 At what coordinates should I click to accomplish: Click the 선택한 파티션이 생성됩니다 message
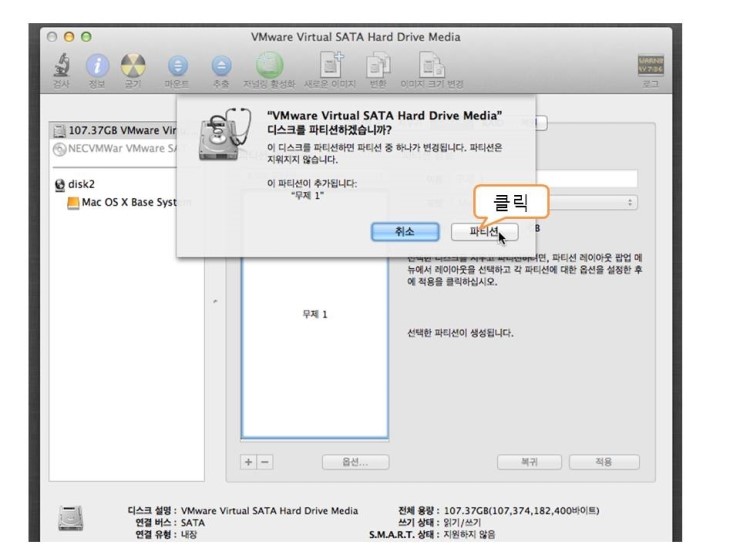point(460,333)
